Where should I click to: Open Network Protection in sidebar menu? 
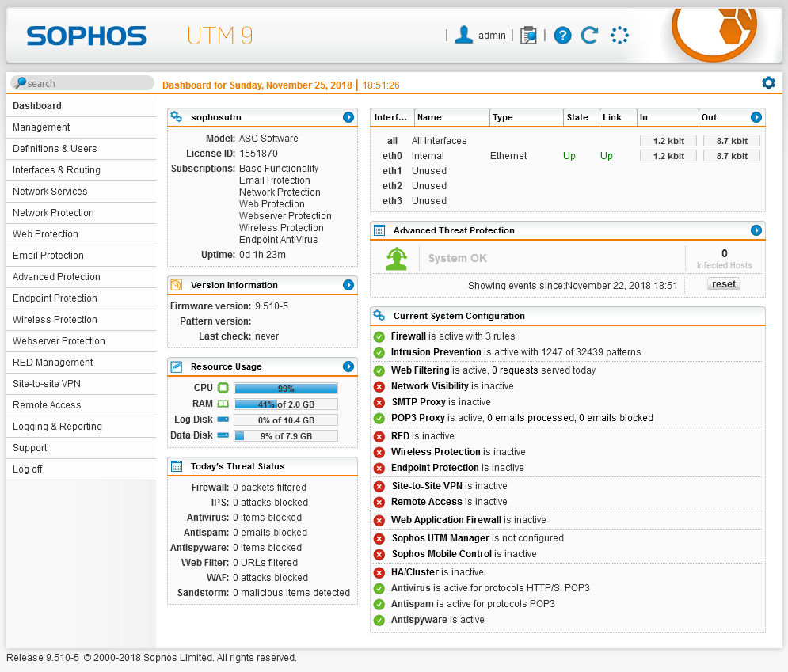click(53, 213)
